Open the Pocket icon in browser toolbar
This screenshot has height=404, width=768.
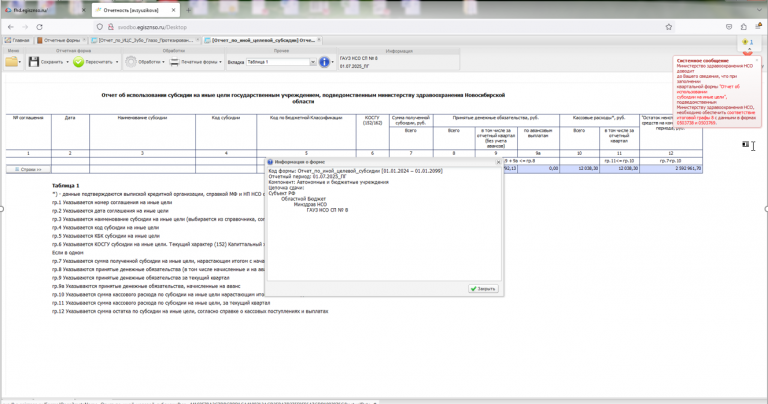tap(729, 27)
